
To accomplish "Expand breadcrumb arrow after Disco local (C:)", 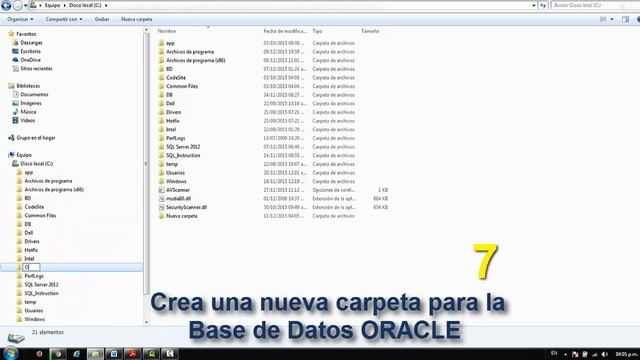I will click(x=106, y=5).
